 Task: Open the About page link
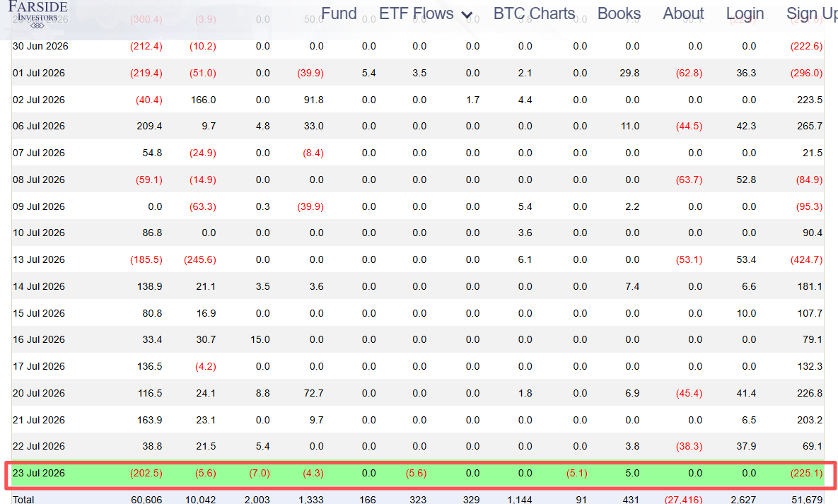point(683,13)
